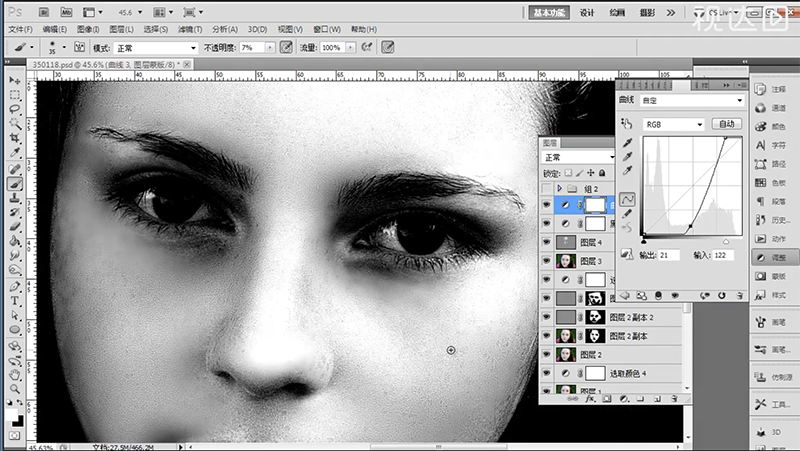800x451 pixels.
Task: Add a layer style using fx icon
Action: (x=590, y=399)
